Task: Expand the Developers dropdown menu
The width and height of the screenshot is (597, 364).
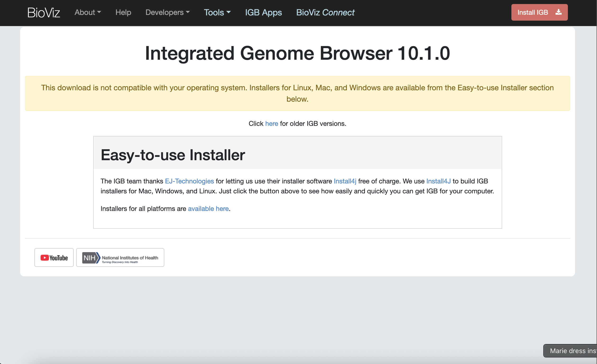Action: [167, 12]
